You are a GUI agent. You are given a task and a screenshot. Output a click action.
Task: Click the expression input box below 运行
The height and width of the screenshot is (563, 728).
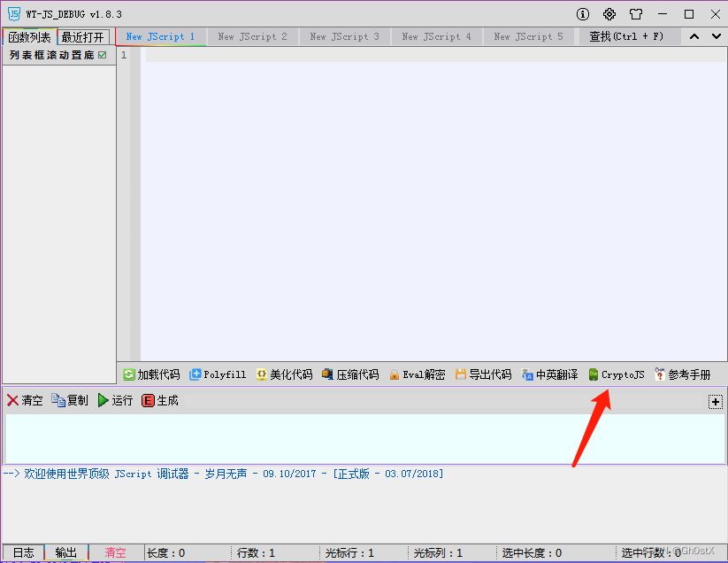(365, 438)
